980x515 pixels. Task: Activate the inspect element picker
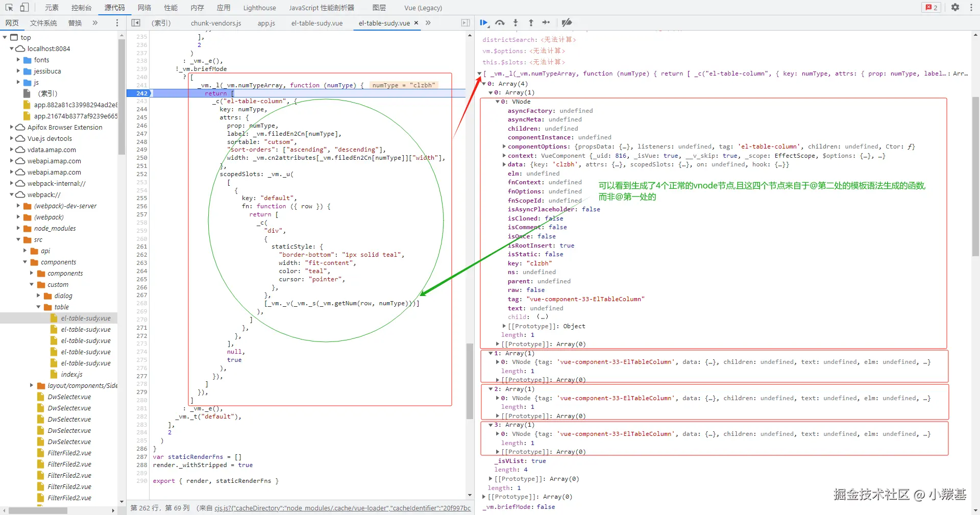9,7
